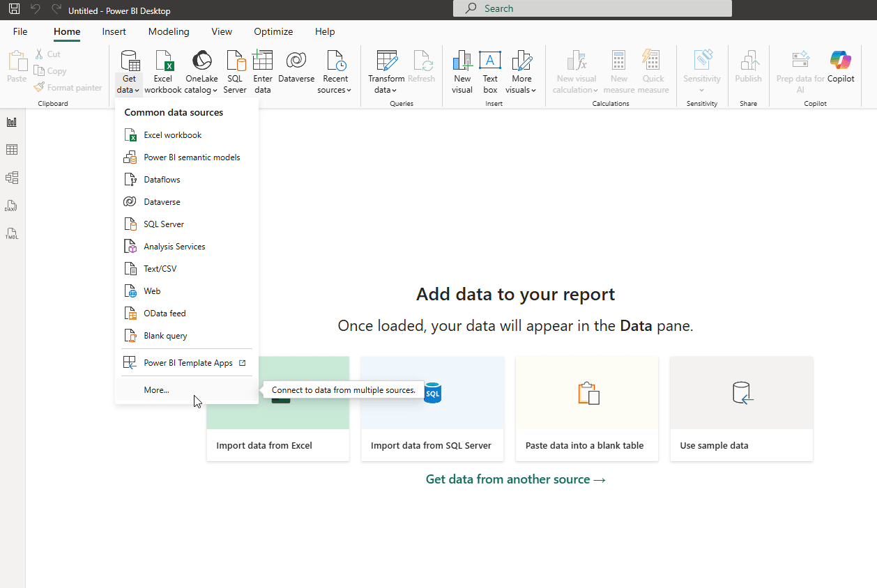Open the SQL Server ribbon button
Viewport: 877px width, 588px height.
click(x=235, y=72)
